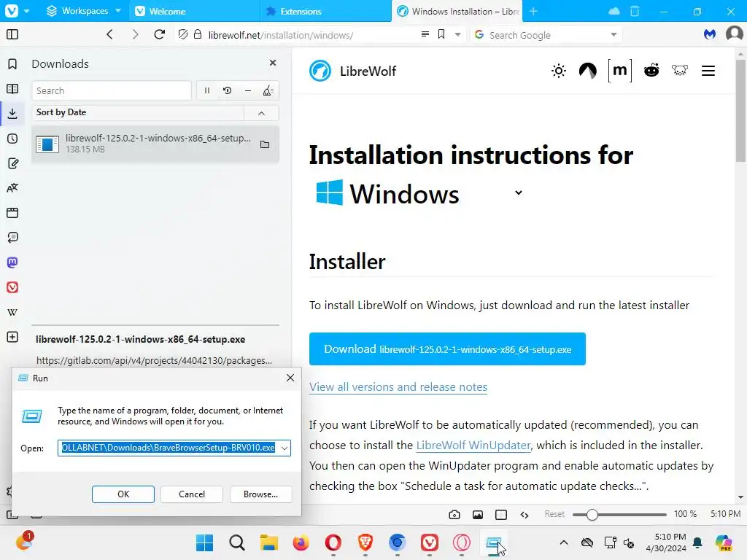Click the Search Google field

547,35
